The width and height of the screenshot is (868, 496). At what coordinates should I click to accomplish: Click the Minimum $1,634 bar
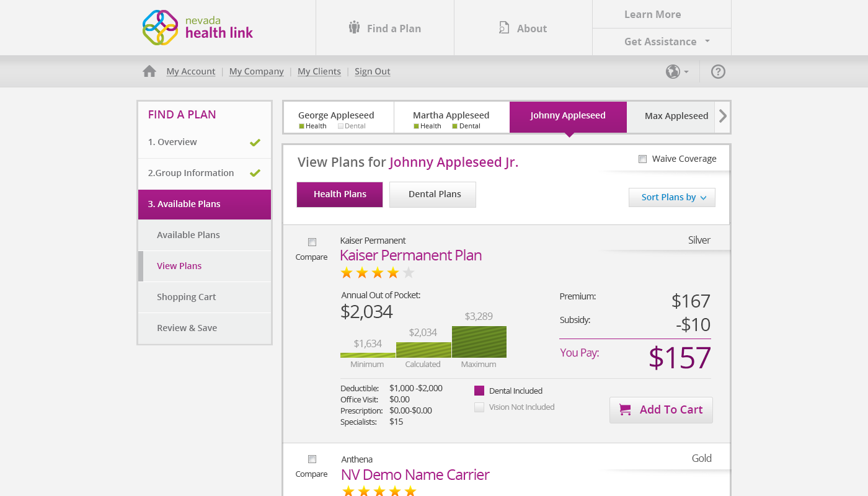click(x=368, y=355)
